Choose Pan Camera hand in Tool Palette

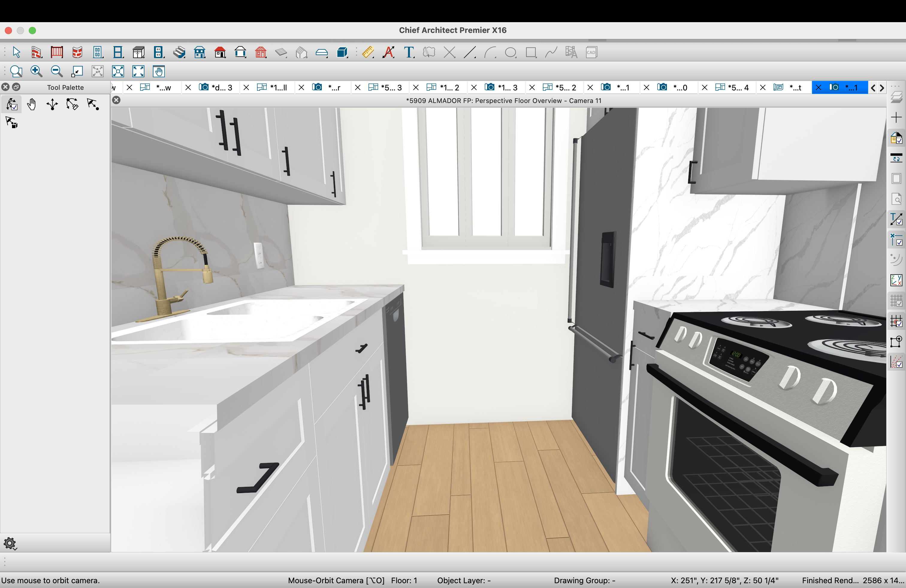pos(31,104)
